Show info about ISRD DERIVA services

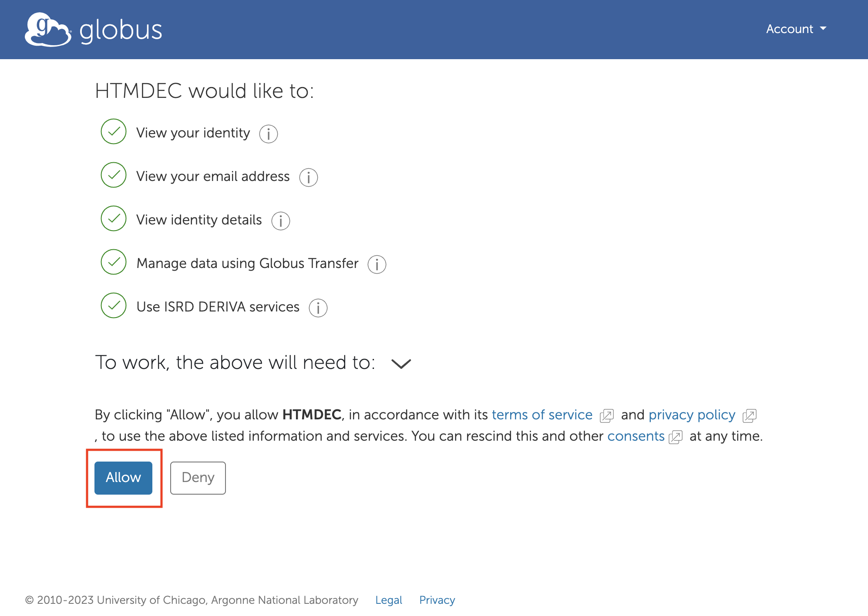[x=318, y=308]
